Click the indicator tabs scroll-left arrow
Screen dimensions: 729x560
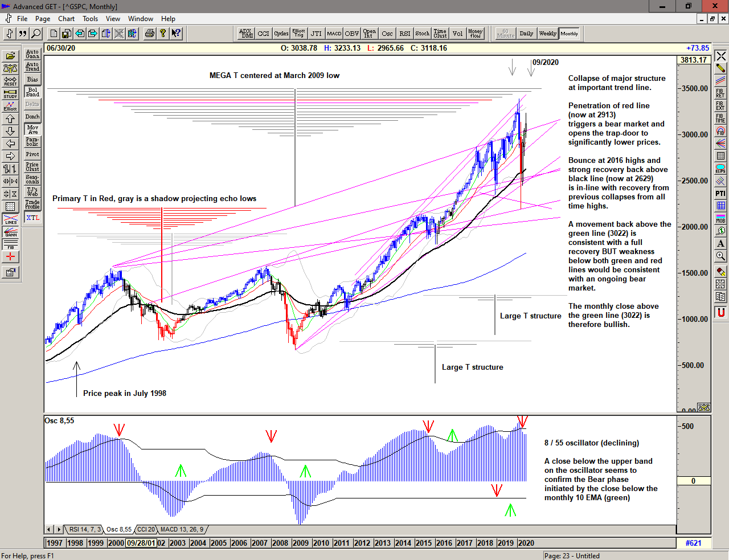[50, 530]
